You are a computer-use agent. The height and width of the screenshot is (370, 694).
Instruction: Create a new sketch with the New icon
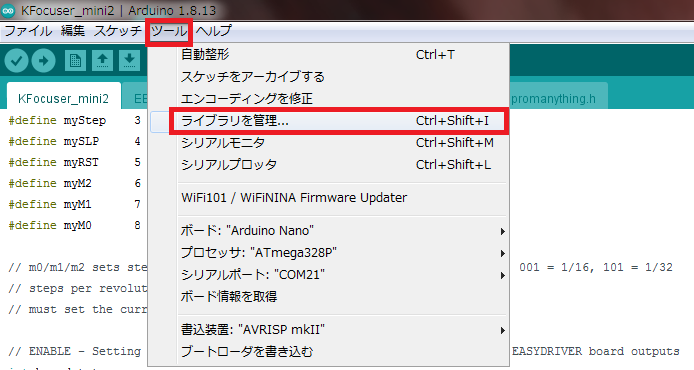click(x=75, y=61)
